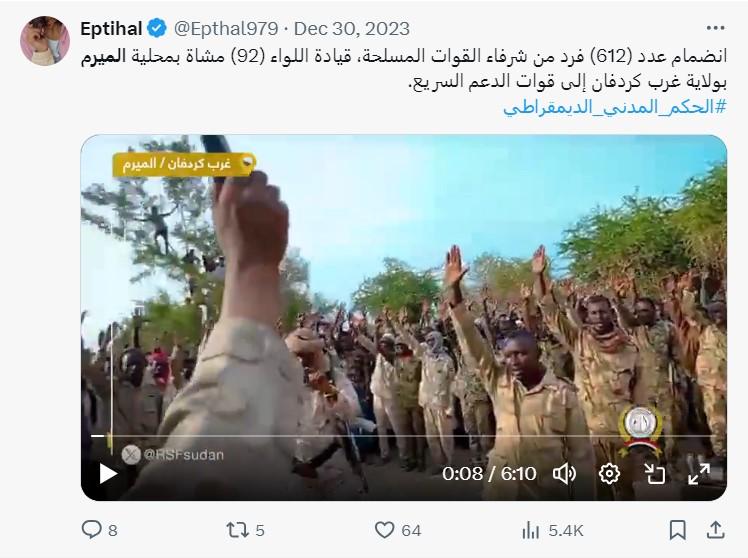Click the blue verified badge

pos(156,29)
